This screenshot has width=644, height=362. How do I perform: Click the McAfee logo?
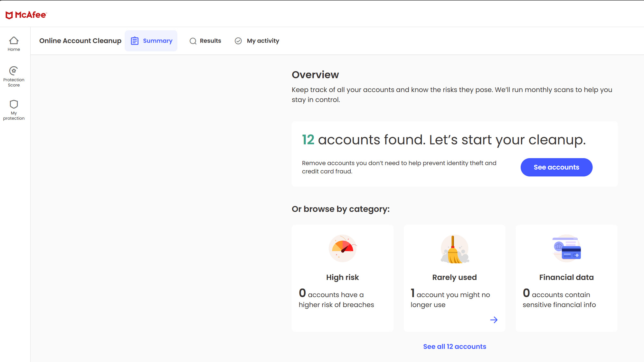click(x=26, y=15)
